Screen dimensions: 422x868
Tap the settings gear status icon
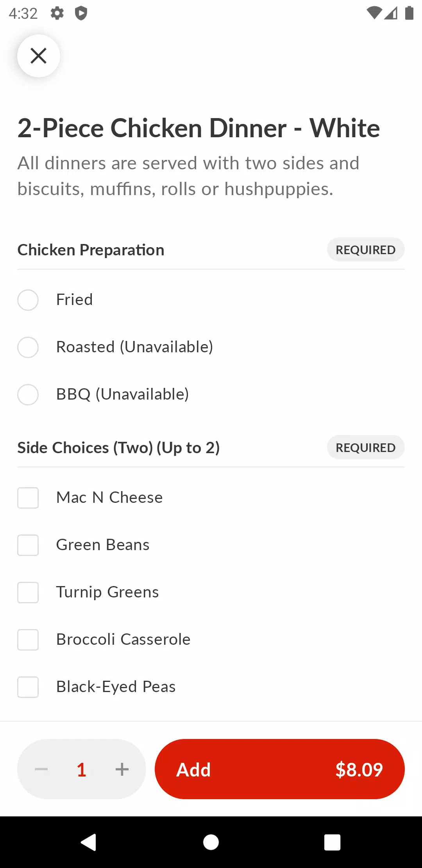[57, 13]
